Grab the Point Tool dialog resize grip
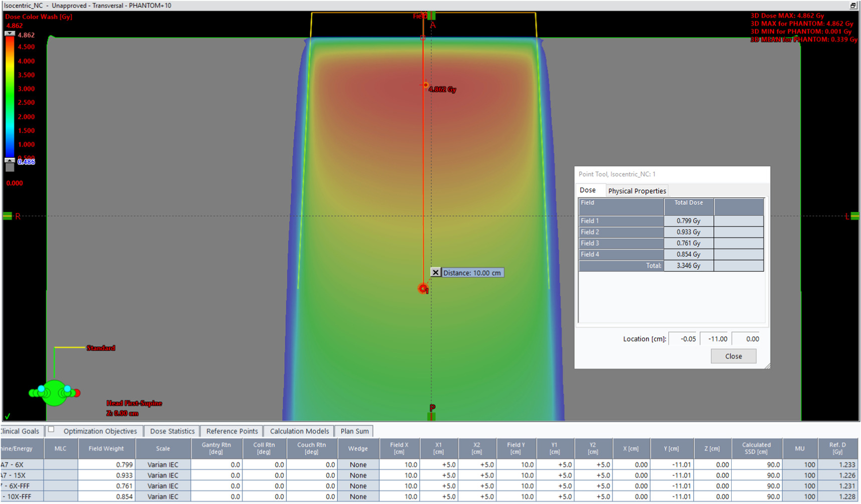 pyautogui.click(x=767, y=366)
